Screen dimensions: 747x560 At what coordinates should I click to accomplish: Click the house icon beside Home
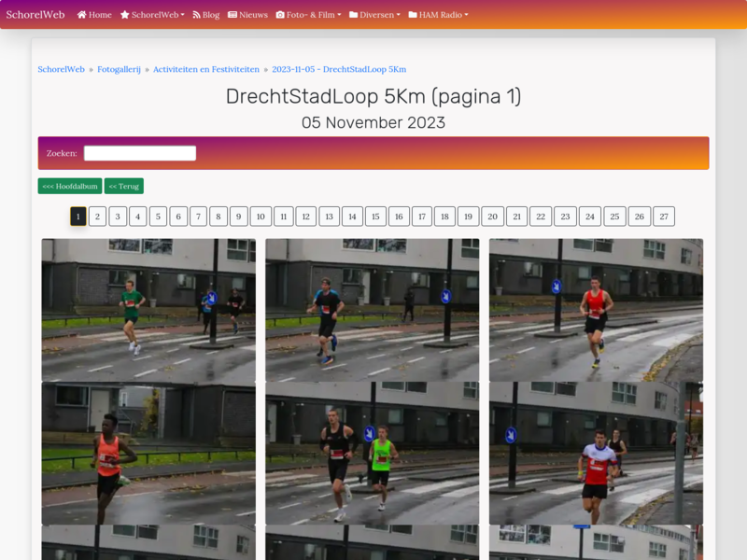(x=81, y=15)
